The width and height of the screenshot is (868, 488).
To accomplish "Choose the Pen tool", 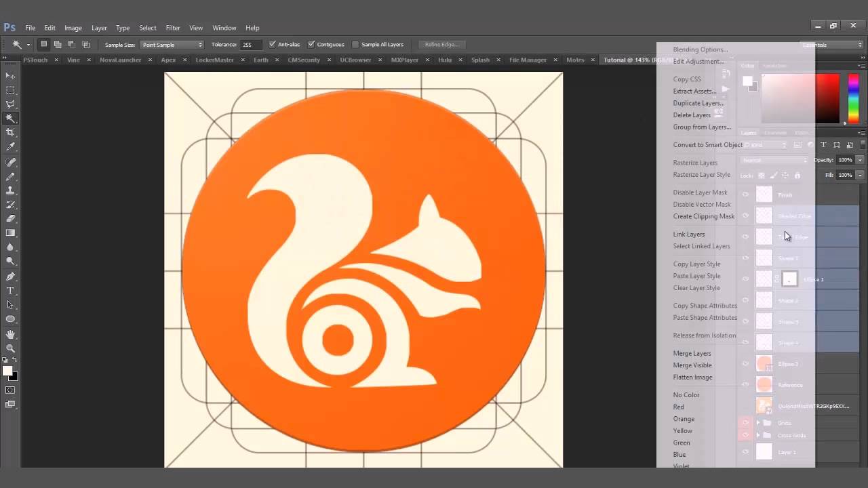I will [x=10, y=277].
